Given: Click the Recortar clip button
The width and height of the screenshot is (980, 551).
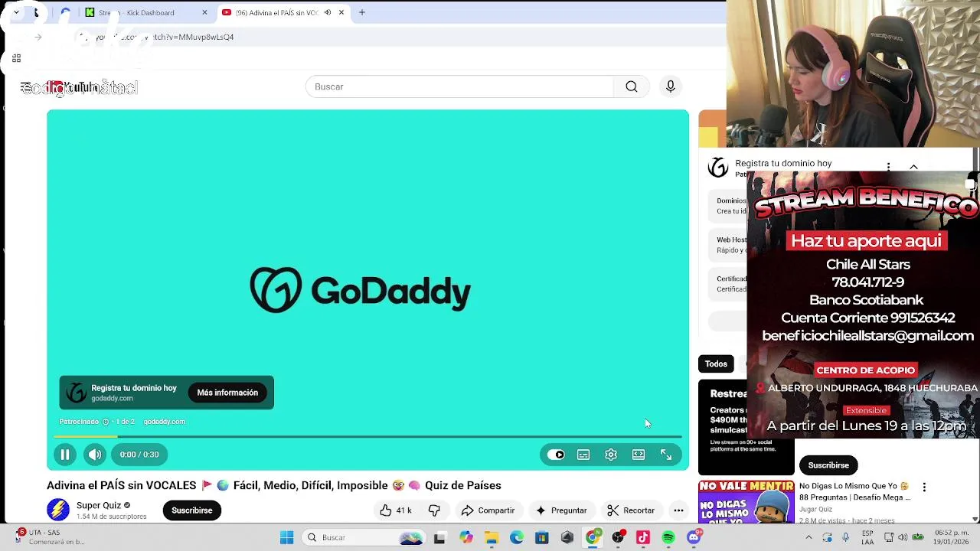Looking at the screenshot, I should coord(631,510).
